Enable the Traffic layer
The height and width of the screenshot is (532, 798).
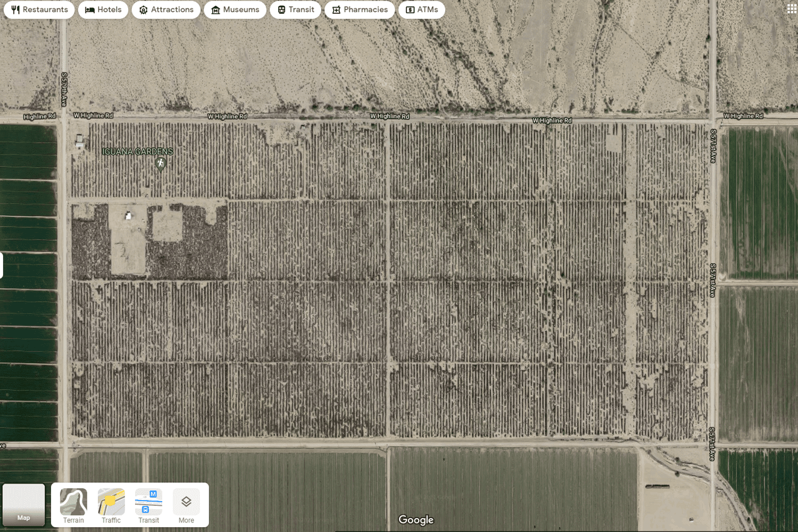111,505
